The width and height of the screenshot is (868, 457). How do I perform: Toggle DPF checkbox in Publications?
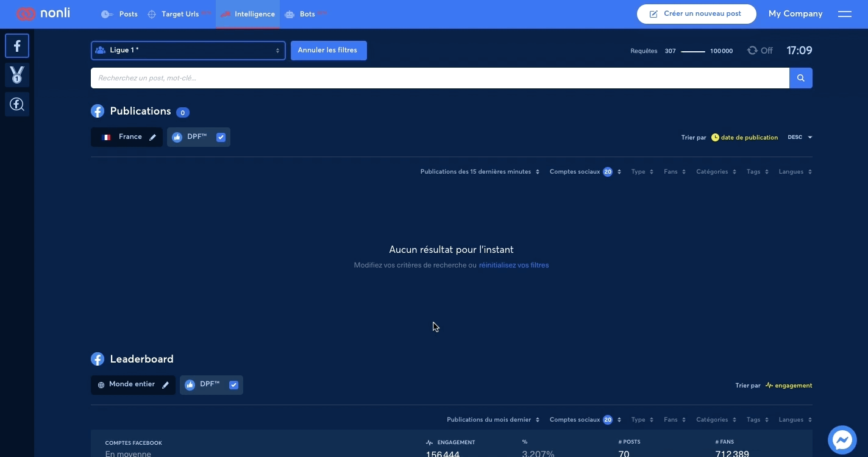pos(221,138)
